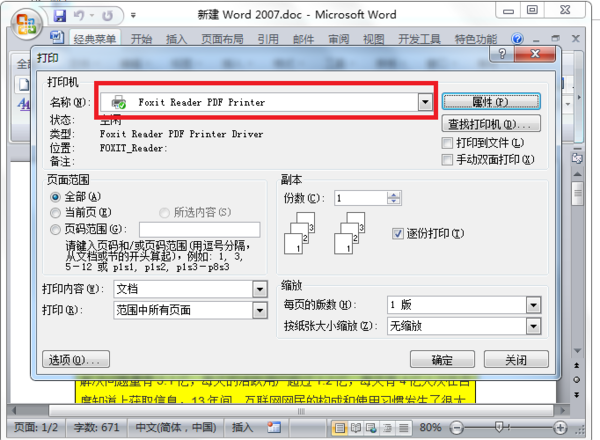Select Page range radio button
The image size is (600, 440).
tap(55, 229)
